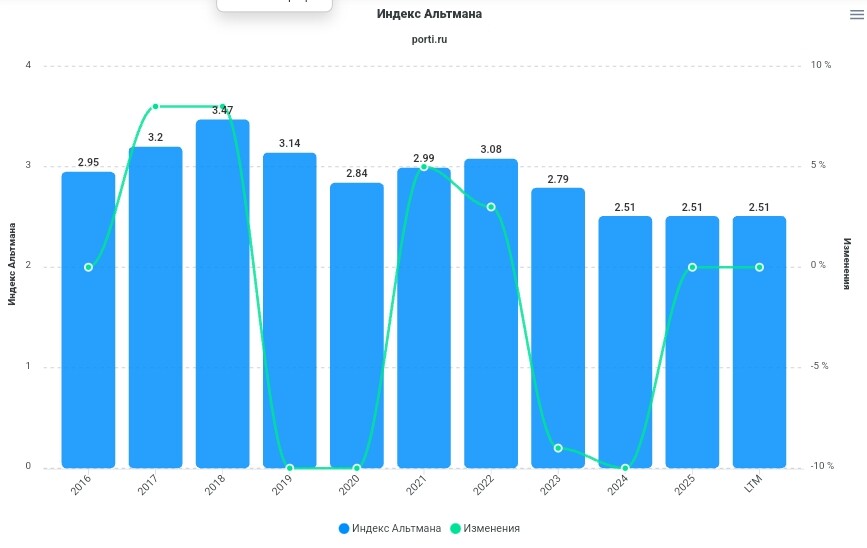Click the porti.ru subtitle link
This screenshot has width=867, height=548.
coord(429,39)
